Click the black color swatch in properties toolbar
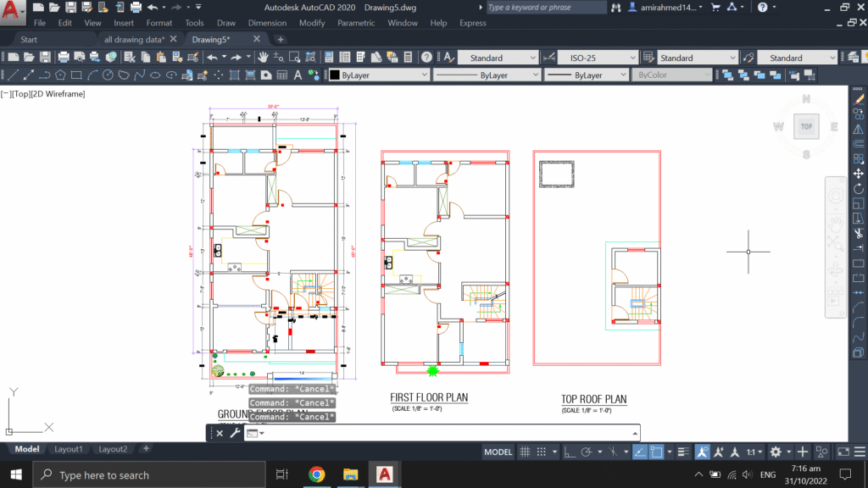The image size is (868, 488). 335,75
